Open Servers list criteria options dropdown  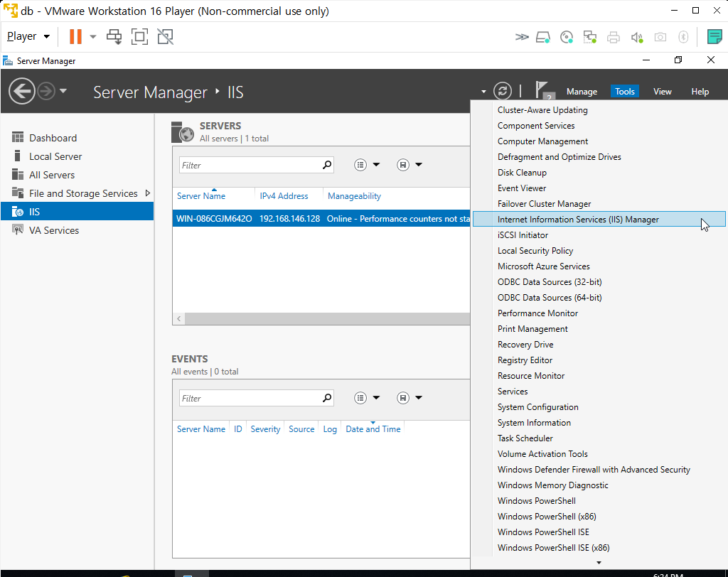pyautogui.click(x=367, y=165)
